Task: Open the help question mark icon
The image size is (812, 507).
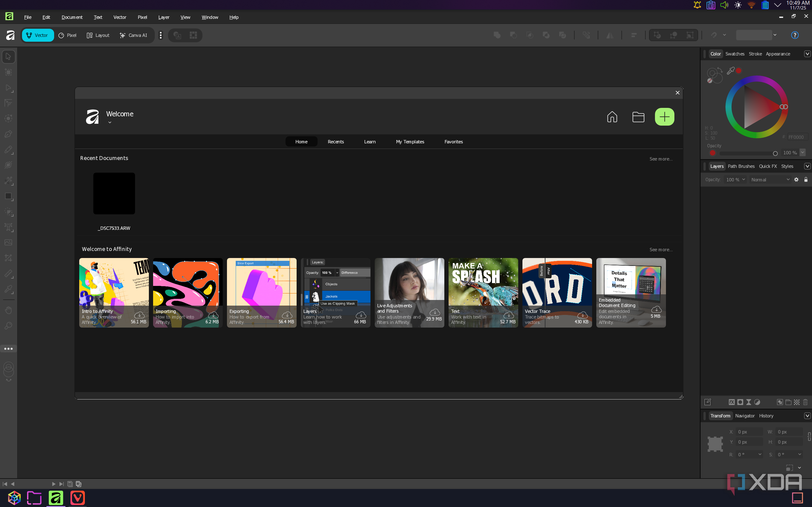Action: (795, 35)
